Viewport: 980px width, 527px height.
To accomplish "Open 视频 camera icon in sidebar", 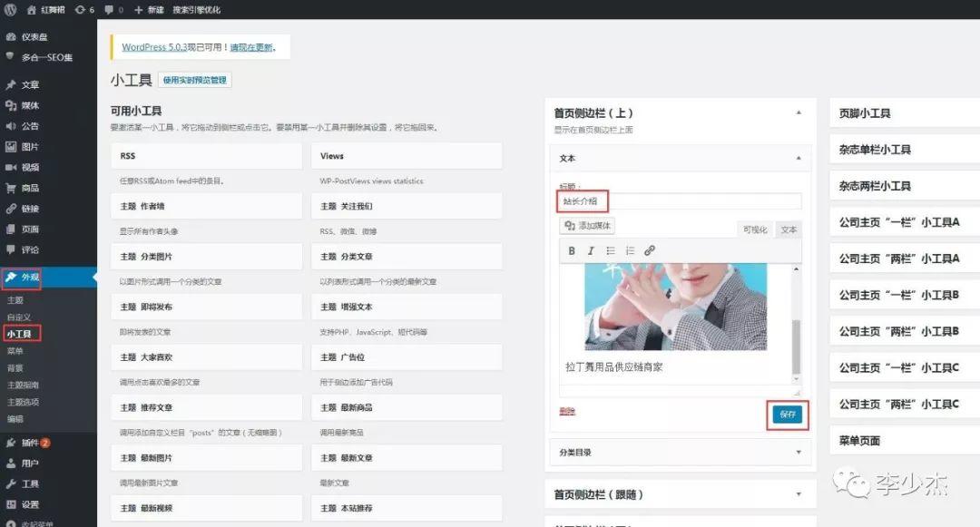I will point(11,167).
